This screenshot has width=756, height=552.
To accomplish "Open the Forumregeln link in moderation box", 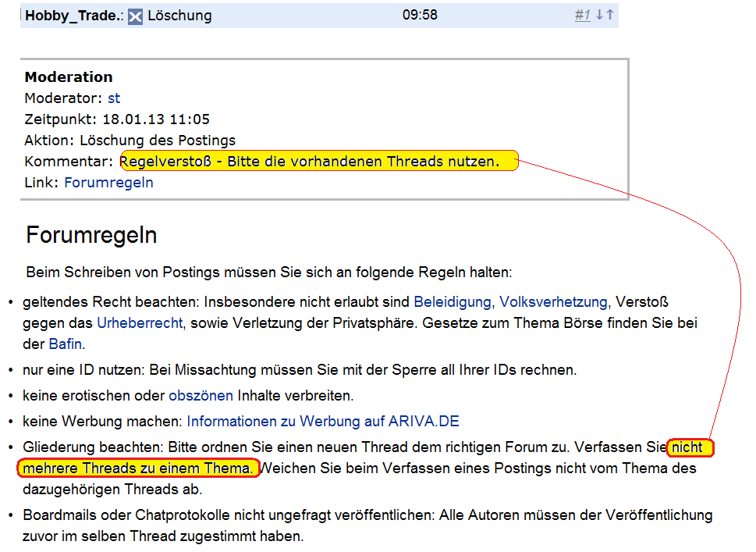I will tap(108, 183).
